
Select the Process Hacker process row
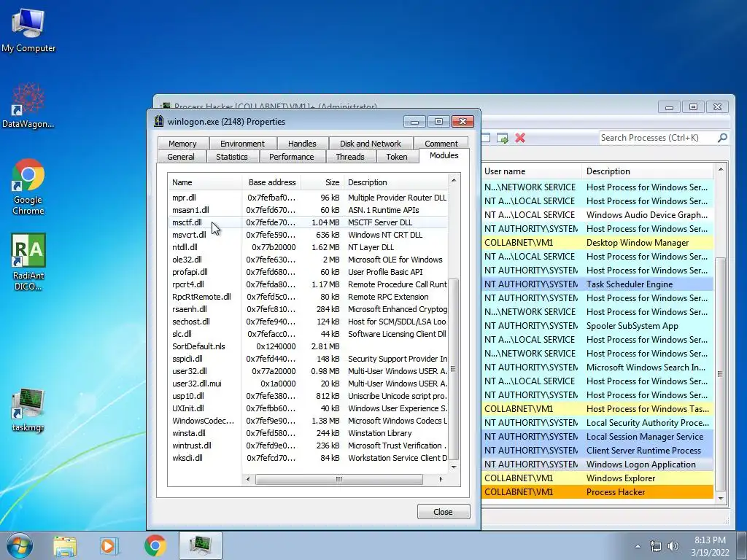tap(597, 492)
